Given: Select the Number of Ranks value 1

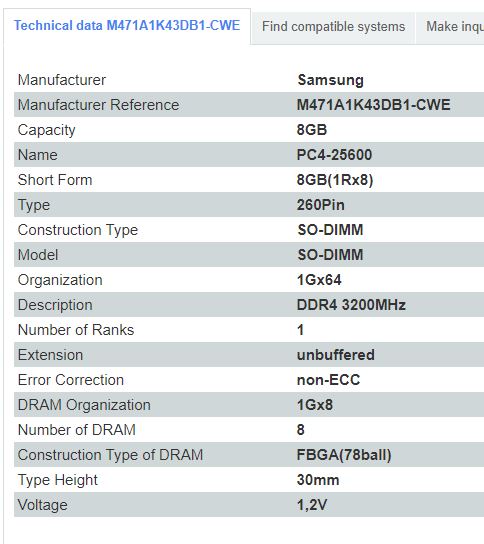Looking at the screenshot, I should pos(300,330).
